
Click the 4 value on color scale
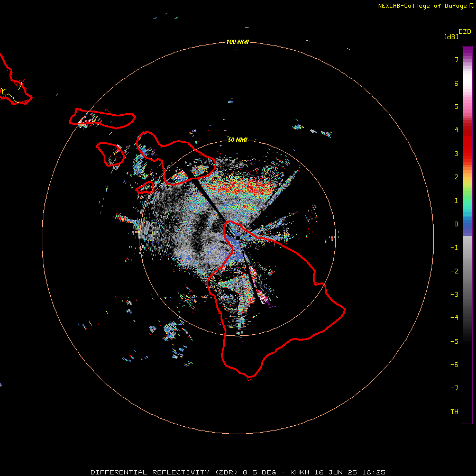(x=456, y=130)
